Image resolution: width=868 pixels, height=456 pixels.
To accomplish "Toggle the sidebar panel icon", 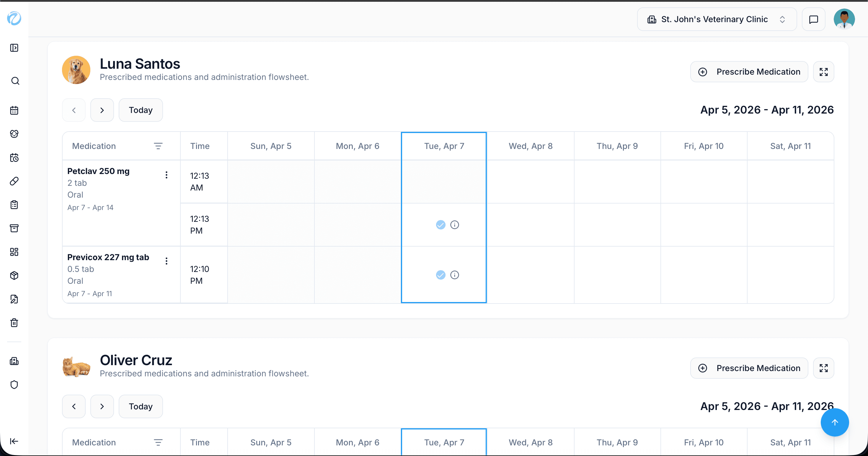I will click(x=14, y=48).
